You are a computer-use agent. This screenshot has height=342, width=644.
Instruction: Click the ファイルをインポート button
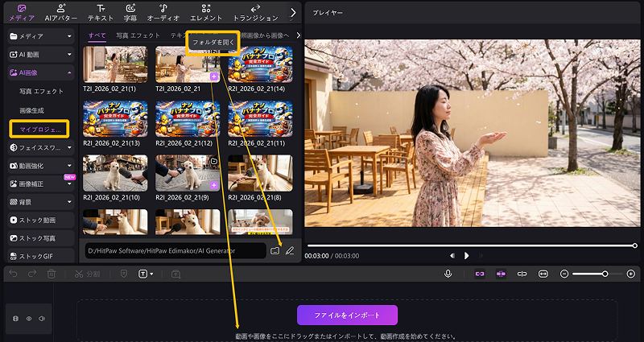(x=347, y=315)
